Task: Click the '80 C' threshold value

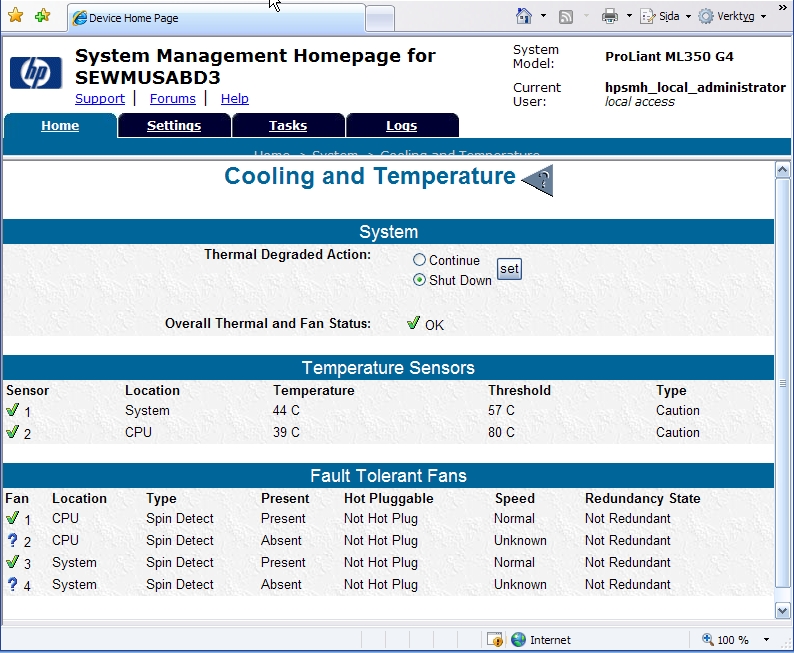Action: coord(501,432)
